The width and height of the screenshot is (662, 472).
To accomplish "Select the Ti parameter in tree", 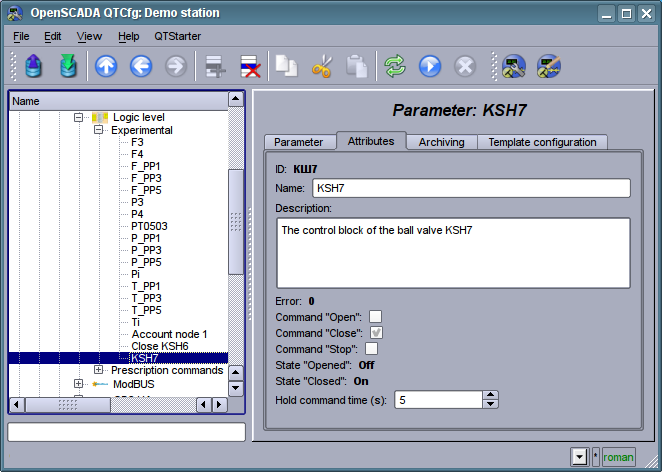I will [x=135, y=322].
